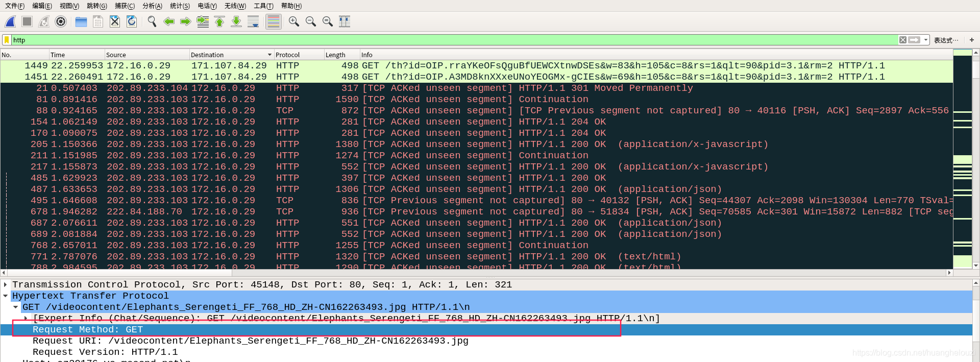Click the go to specified packet icon
980x362 pixels.
pyautogui.click(x=203, y=21)
